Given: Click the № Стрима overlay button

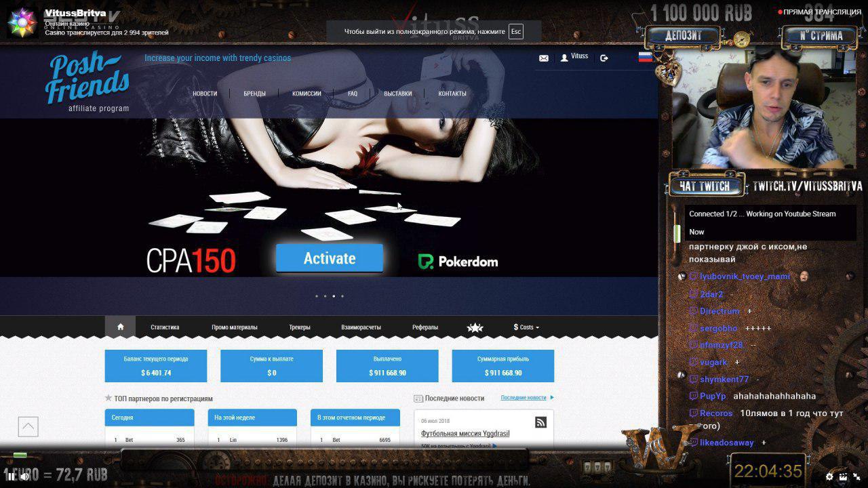Looking at the screenshot, I should click(x=821, y=36).
